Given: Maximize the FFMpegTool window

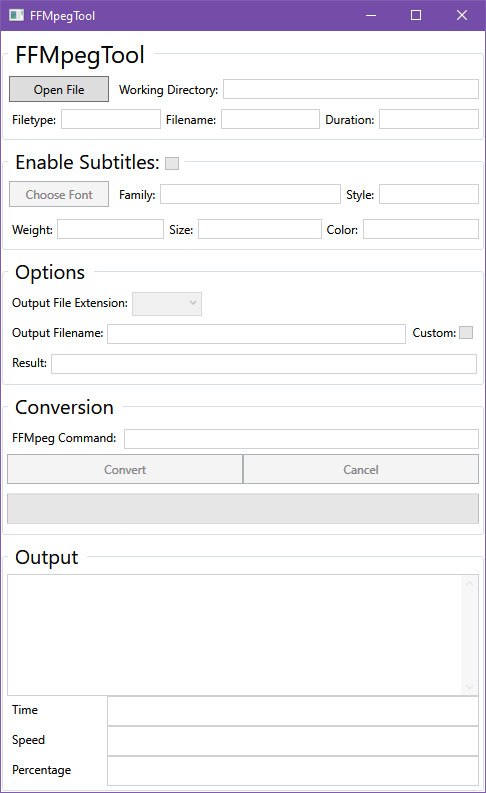Looking at the screenshot, I should pos(416,15).
